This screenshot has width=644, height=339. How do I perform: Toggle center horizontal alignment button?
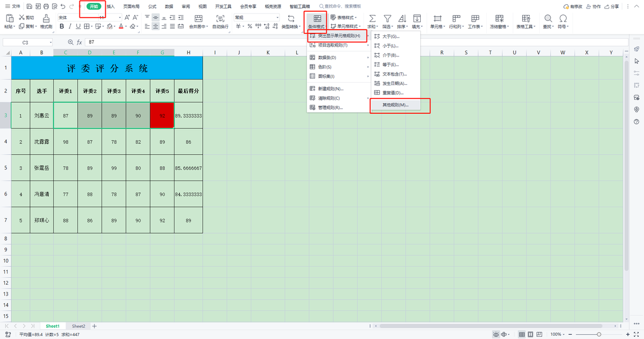155,26
